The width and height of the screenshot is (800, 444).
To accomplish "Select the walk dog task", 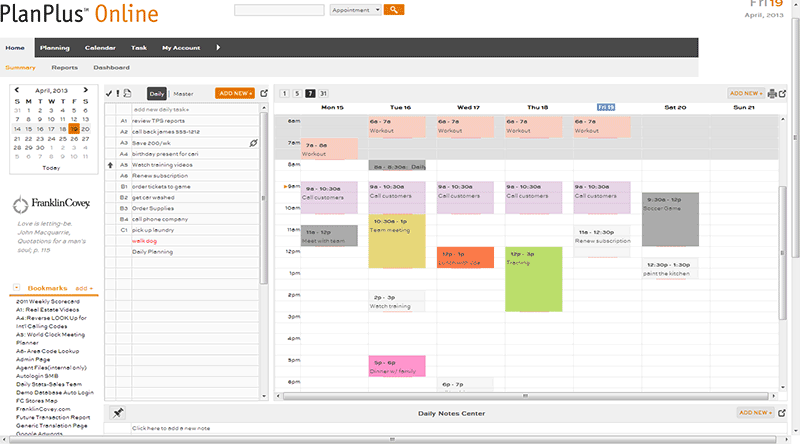I will click(144, 241).
